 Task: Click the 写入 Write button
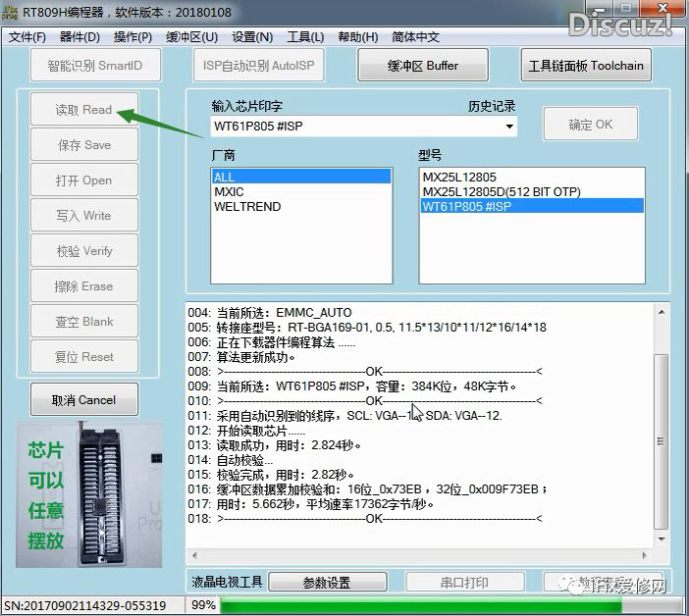[84, 216]
